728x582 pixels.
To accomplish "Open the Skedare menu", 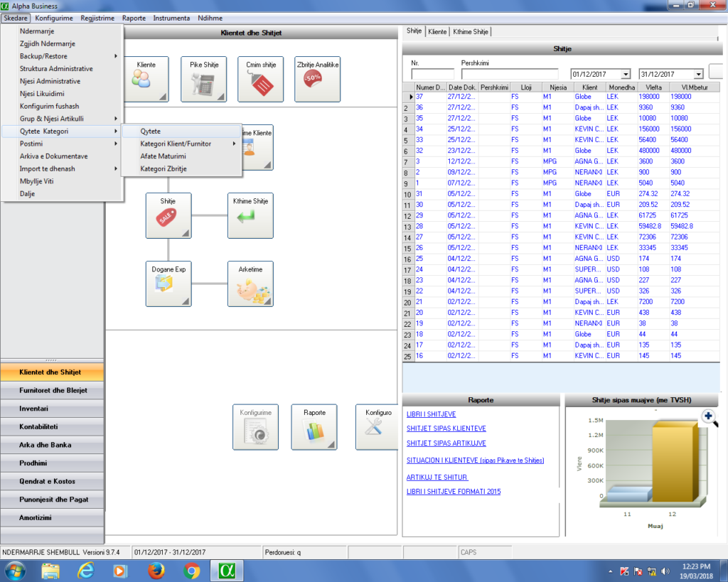I will [16, 18].
